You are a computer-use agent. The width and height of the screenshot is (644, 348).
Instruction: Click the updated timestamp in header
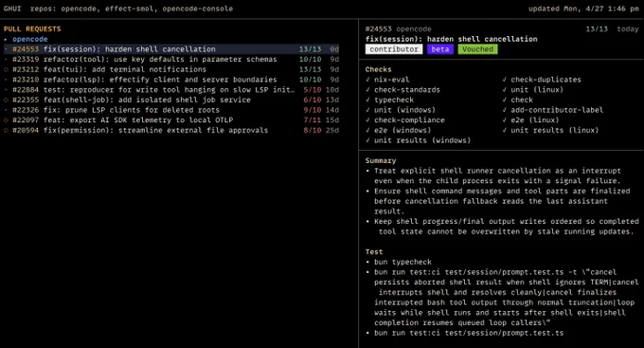point(583,9)
